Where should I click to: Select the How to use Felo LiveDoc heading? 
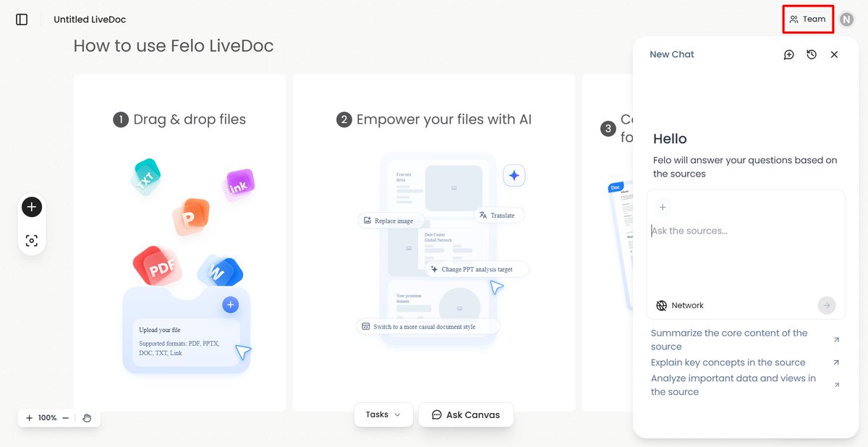coord(174,46)
